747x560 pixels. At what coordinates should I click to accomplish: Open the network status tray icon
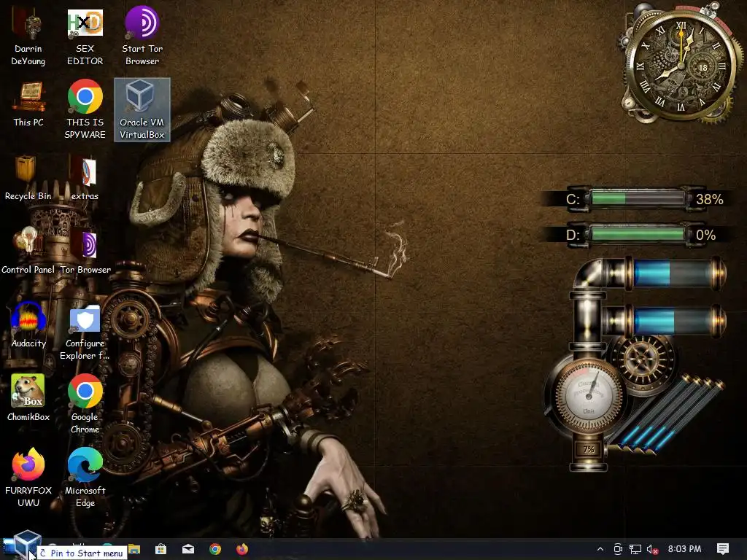(635, 549)
